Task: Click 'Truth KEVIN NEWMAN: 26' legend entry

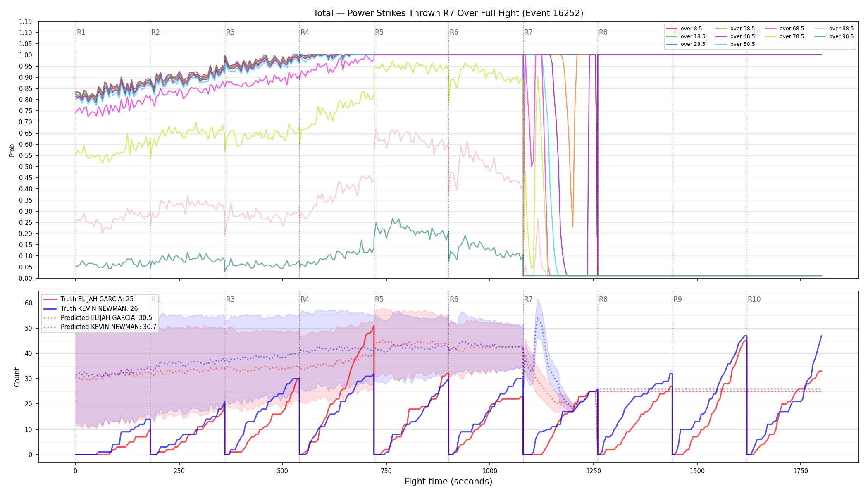Action: pyautogui.click(x=99, y=308)
